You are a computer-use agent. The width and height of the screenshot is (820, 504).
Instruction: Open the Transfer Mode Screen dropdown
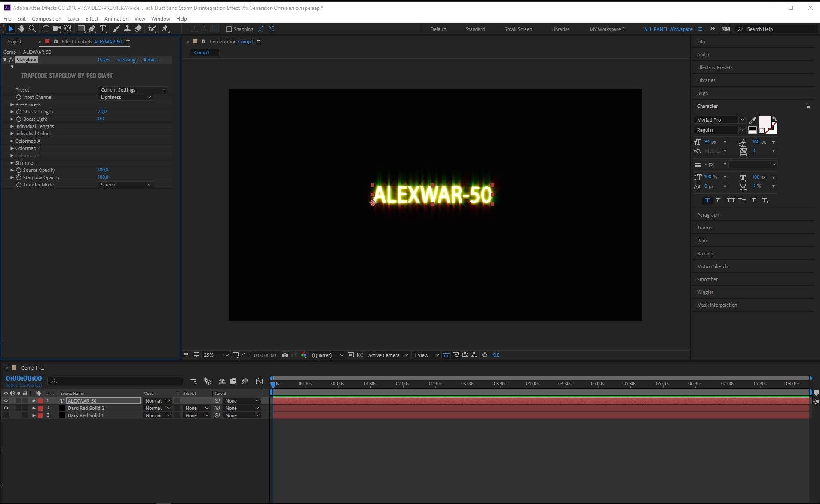tap(125, 185)
